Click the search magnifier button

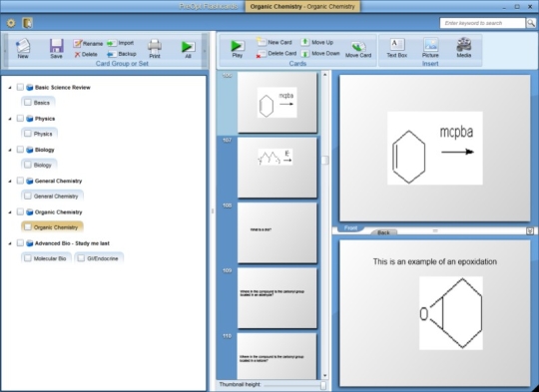point(531,23)
